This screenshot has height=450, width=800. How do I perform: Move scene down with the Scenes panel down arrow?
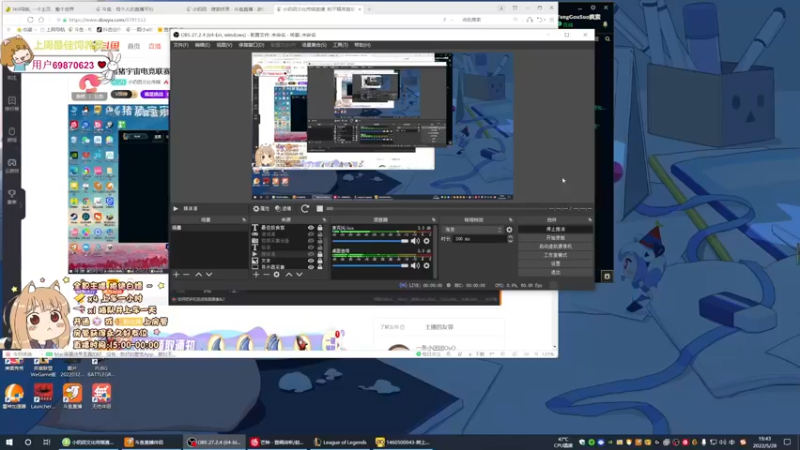209,274
